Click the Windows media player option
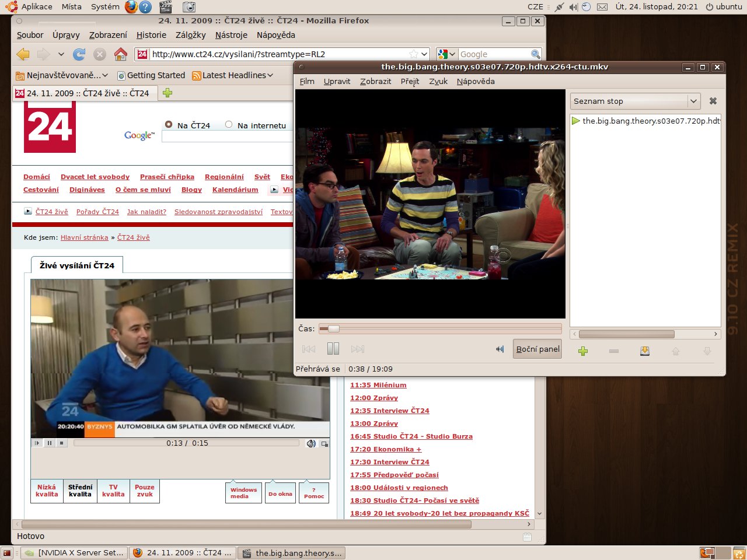 coord(243,493)
